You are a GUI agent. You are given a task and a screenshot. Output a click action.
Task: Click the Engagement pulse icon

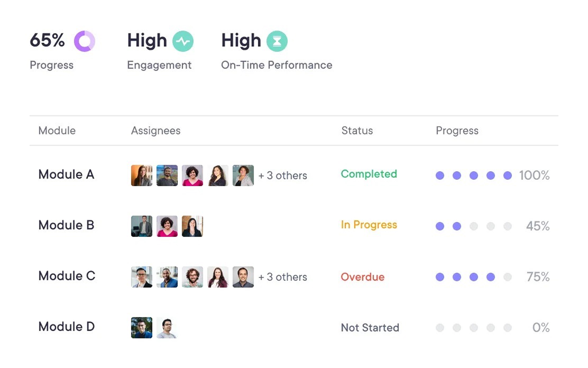[x=183, y=41]
